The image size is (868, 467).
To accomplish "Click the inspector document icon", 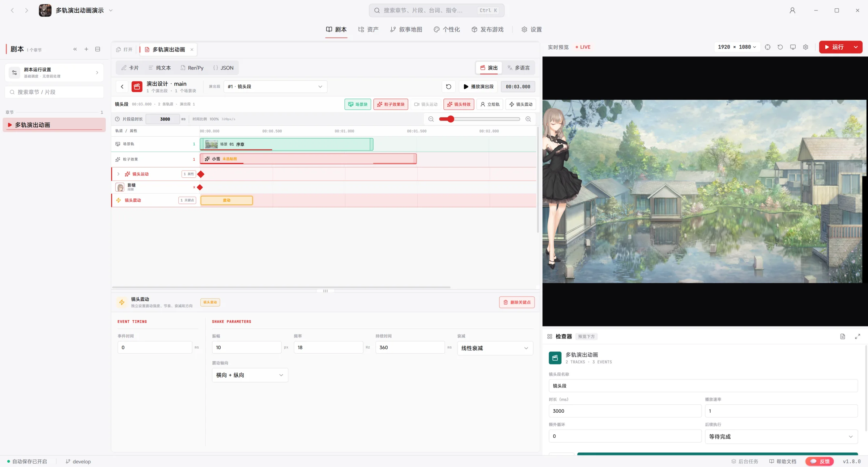I will point(843,337).
